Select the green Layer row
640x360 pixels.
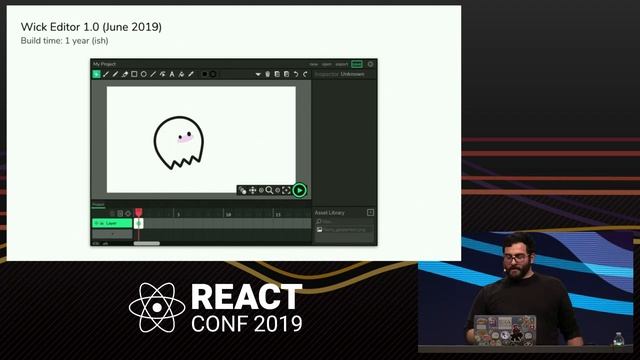click(112, 223)
